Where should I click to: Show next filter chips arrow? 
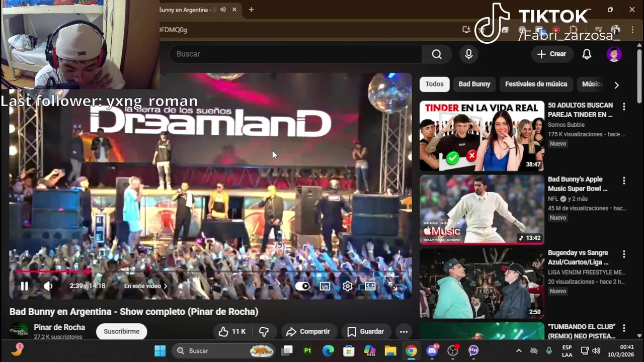pos(616,84)
